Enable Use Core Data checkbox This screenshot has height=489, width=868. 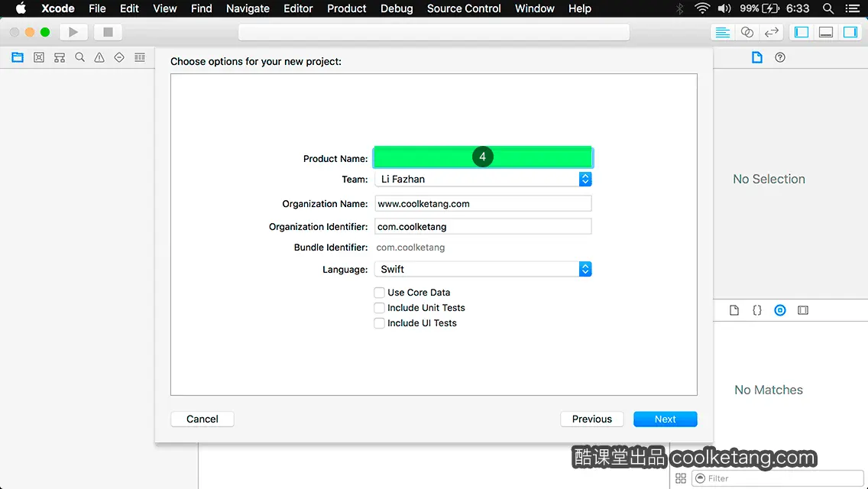[x=379, y=293]
